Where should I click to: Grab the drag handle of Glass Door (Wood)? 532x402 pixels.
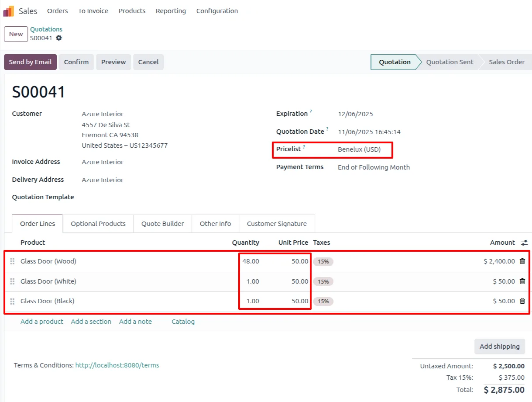coord(12,261)
